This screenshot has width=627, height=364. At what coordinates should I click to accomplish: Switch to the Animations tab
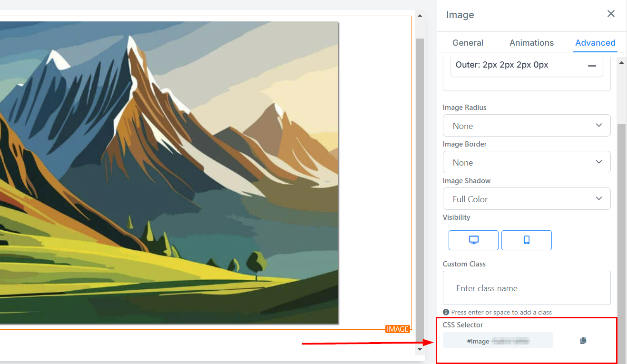pyautogui.click(x=531, y=43)
